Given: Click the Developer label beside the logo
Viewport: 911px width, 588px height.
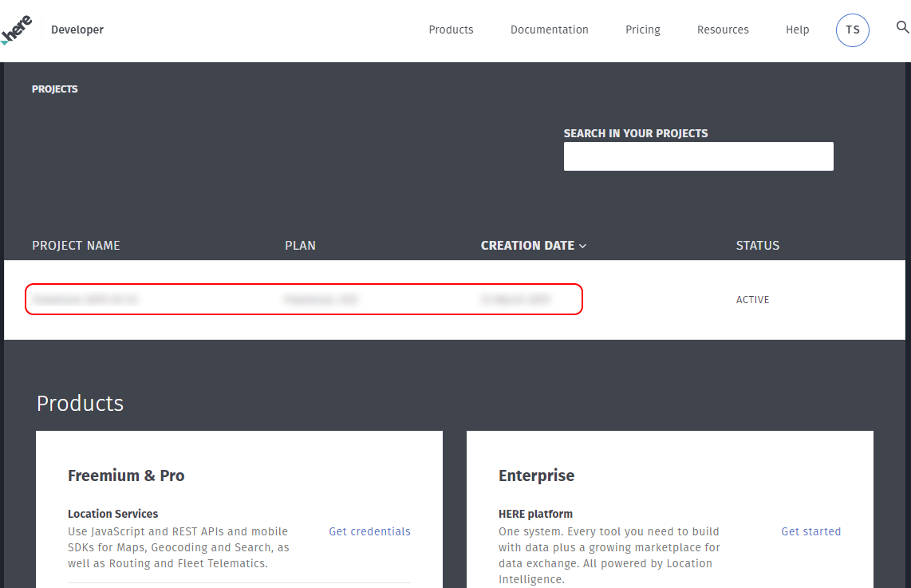Looking at the screenshot, I should point(77,30).
